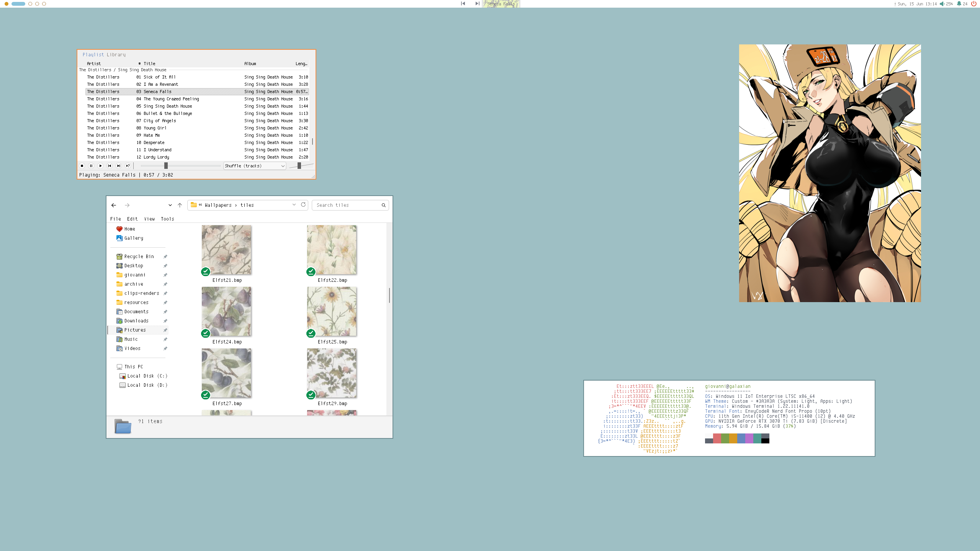Image resolution: width=980 pixels, height=551 pixels.
Task: Click the volume icon in the top bar
Action: pyautogui.click(x=942, y=4)
